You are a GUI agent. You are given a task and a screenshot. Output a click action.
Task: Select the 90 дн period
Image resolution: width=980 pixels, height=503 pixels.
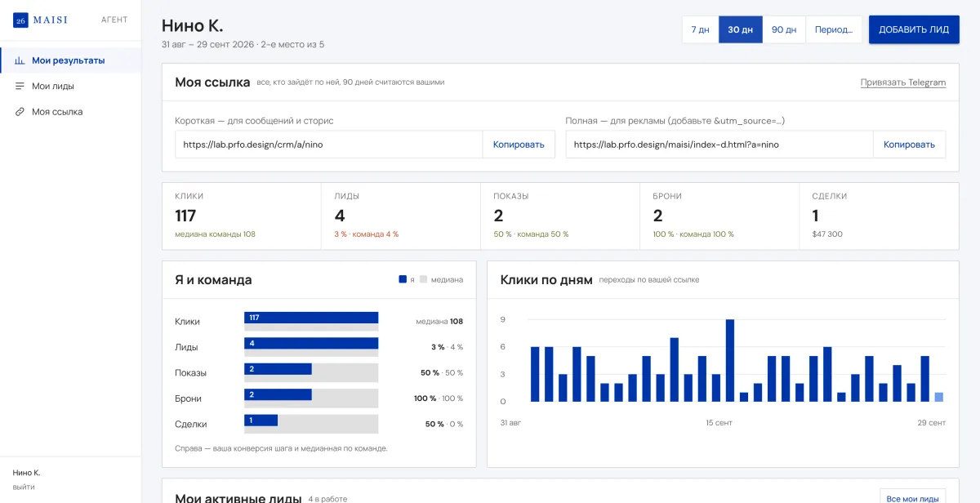[784, 29]
